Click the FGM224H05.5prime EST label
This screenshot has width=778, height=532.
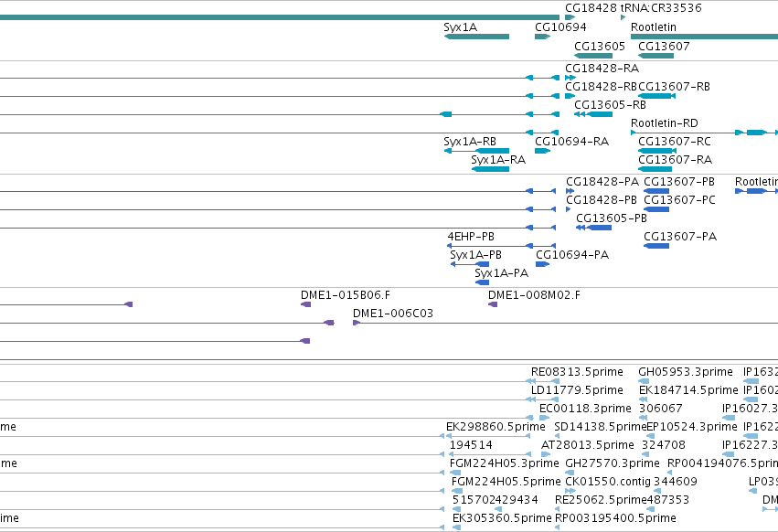(x=506, y=483)
